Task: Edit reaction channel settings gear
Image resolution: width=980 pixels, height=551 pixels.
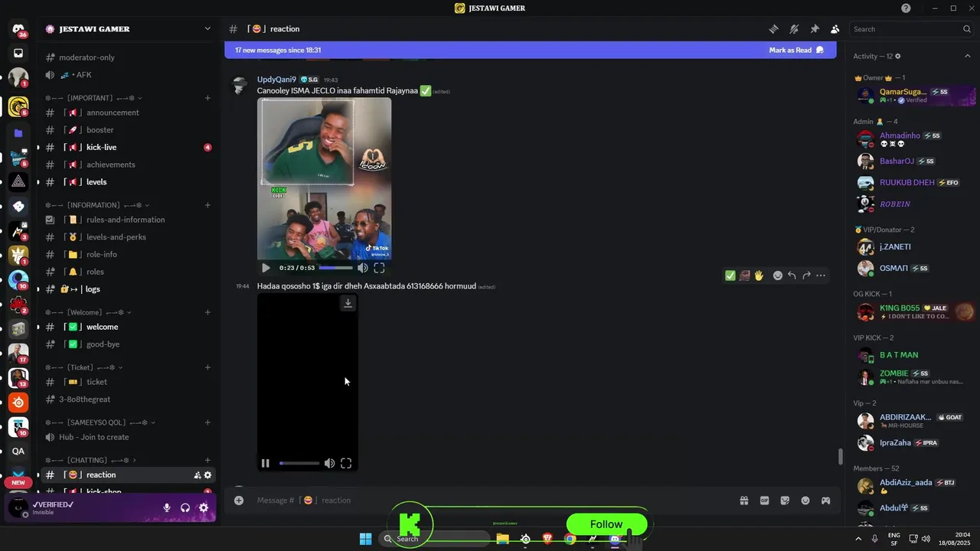Action: (207, 475)
